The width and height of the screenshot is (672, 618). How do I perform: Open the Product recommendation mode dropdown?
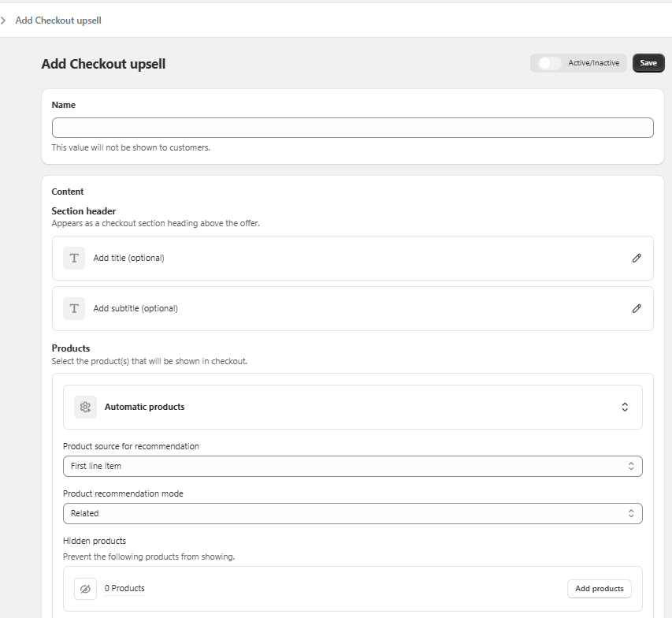352,513
